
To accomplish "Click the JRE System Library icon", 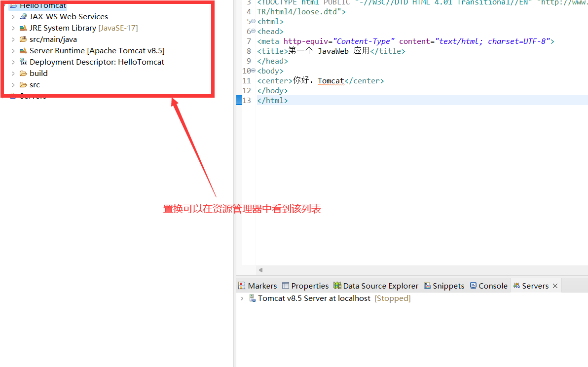I will pos(23,28).
